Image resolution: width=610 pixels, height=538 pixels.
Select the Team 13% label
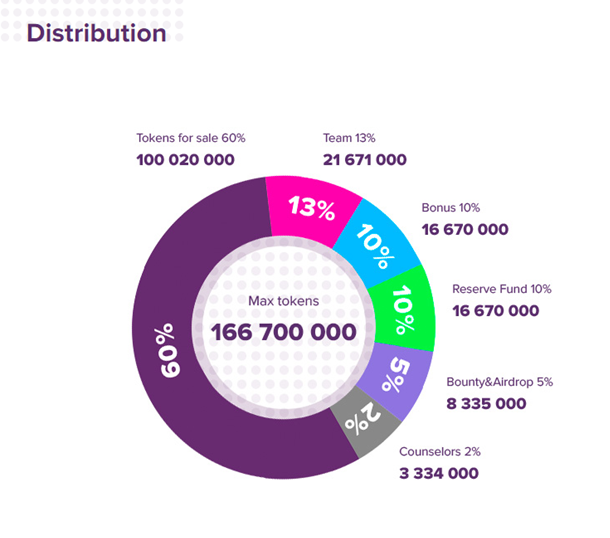pyautogui.click(x=349, y=138)
